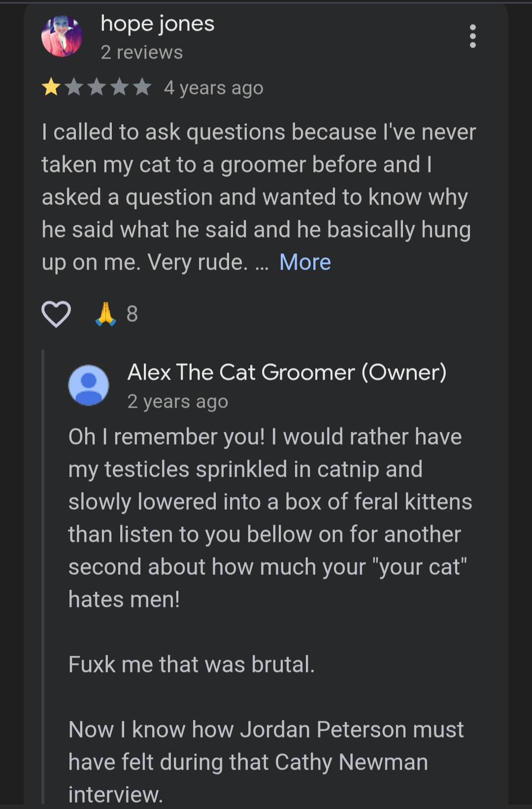Viewport: 532px width, 809px height.
Task: Open the "Alex The Cat Groomer (Owner)" name
Action: click(x=287, y=372)
